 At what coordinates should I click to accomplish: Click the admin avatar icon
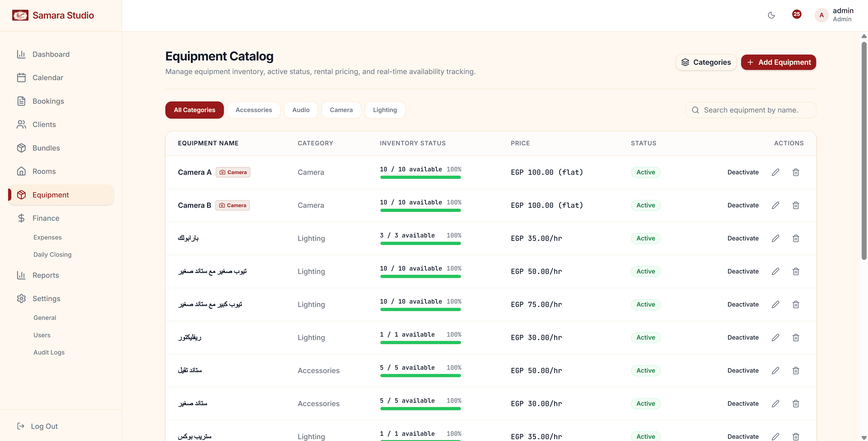point(821,15)
